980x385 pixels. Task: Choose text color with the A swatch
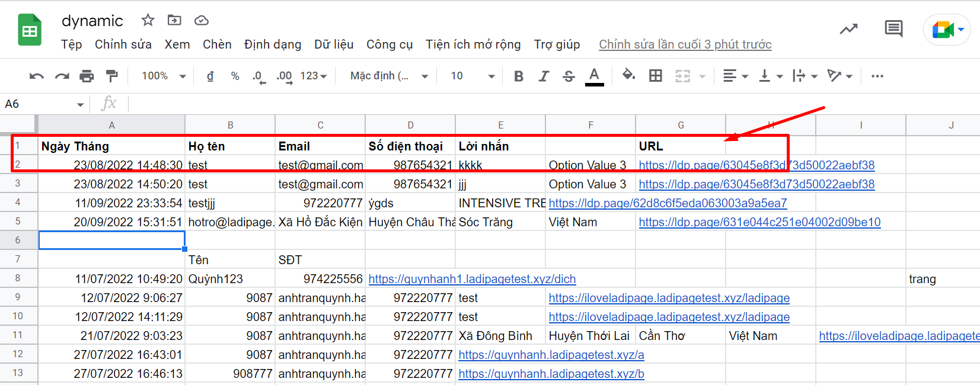tap(594, 76)
